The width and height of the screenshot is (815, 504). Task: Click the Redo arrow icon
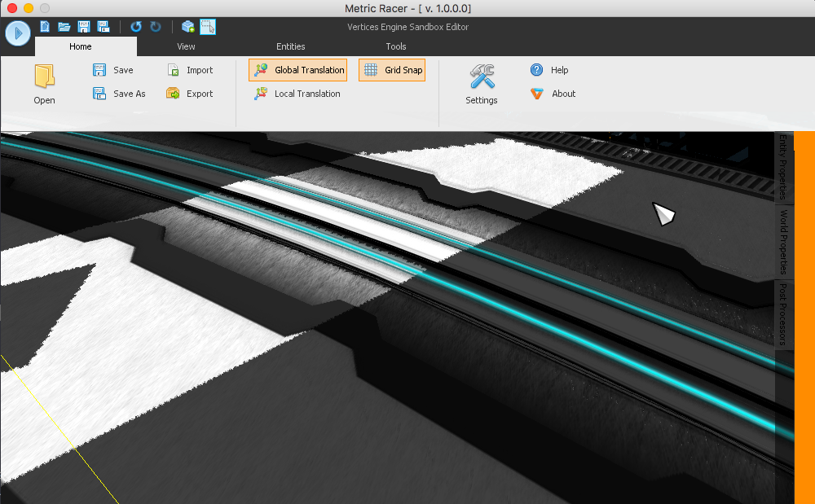point(155,27)
